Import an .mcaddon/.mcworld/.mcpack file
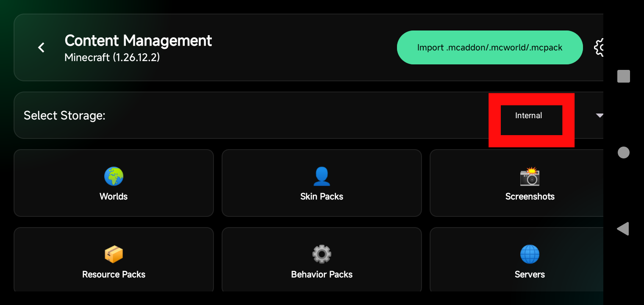 (489, 47)
